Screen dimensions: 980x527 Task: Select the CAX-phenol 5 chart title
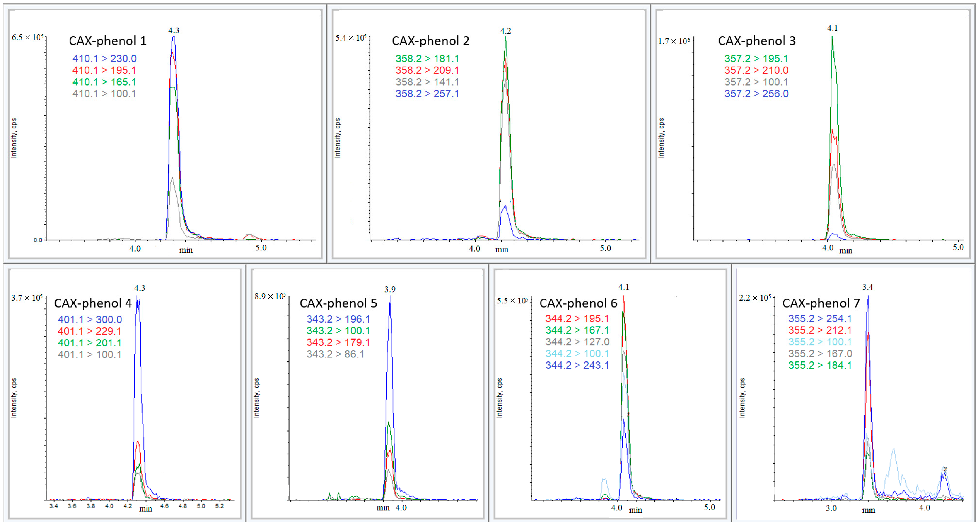(338, 303)
